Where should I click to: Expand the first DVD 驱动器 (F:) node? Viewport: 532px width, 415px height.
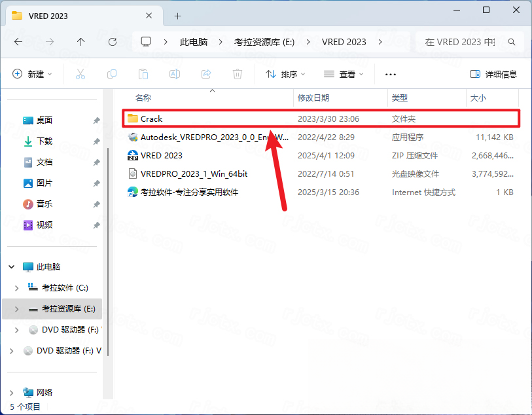(x=16, y=330)
